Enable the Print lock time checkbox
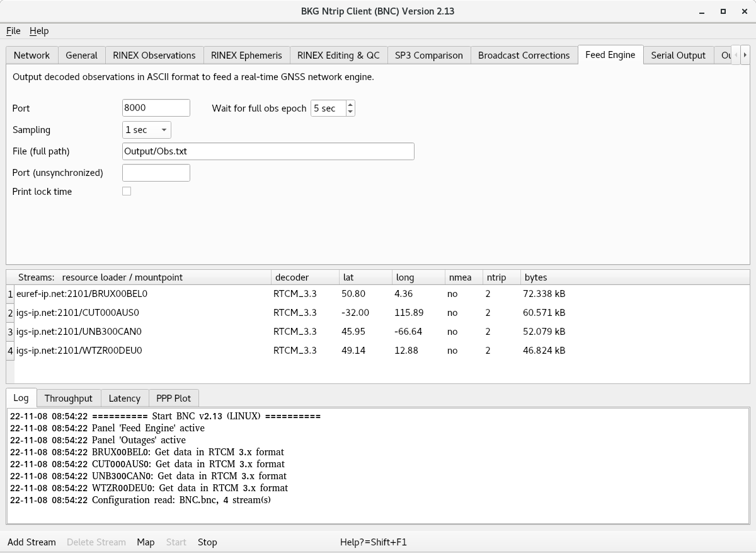Viewport: 756px width, 553px height. pyautogui.click(x=127, y=191)
